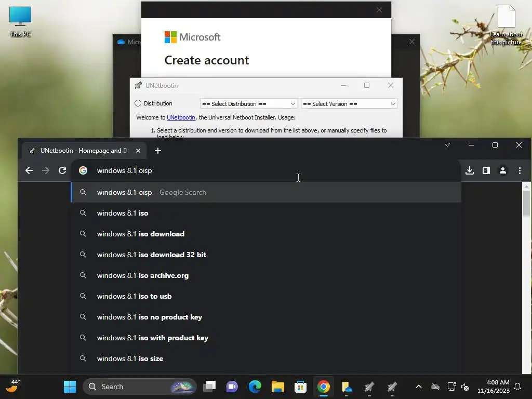532x399 pixels.
Task: Open Task View on taskbar
Action: 209,387
